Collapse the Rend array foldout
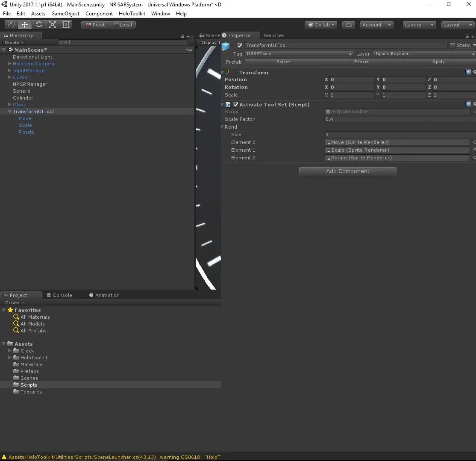The image size is (476, 461). [222, 127]
